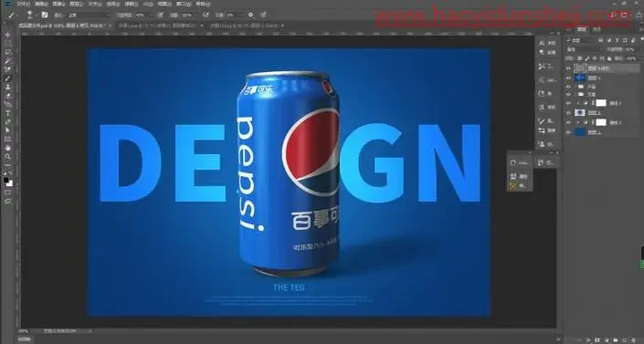Open the Paragraph panel icon in dock
The width and height of the screenshot is (644, 344).
(542, 52)
